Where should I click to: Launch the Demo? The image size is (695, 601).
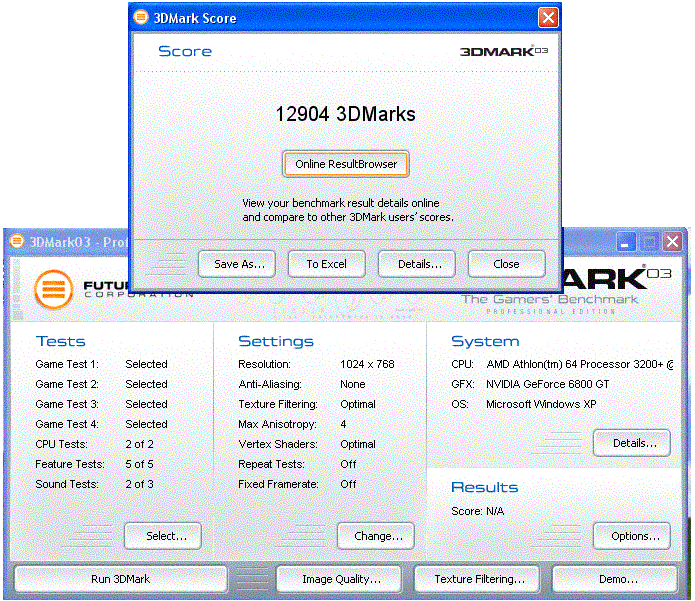(615, 579)
